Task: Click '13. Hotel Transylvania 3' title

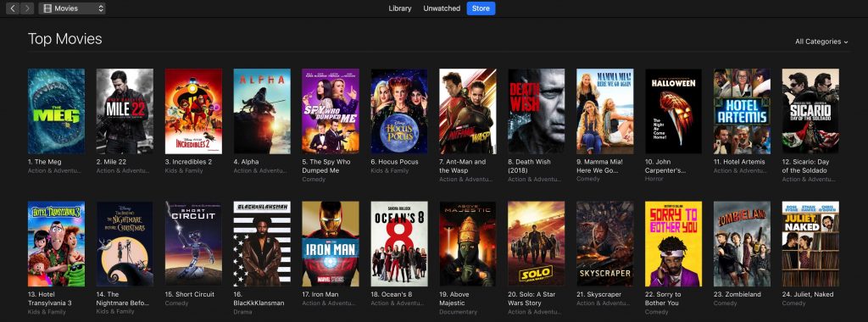Action: [50, 299]
